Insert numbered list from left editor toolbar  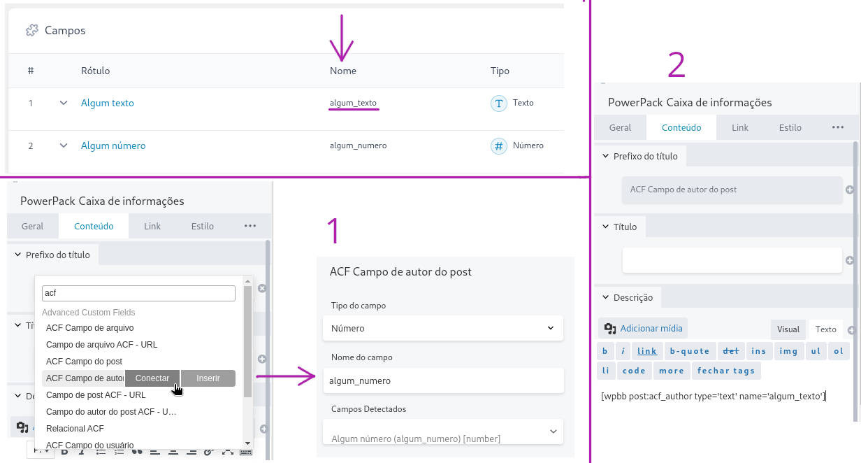pyautogui.click(x=119, y=452)
